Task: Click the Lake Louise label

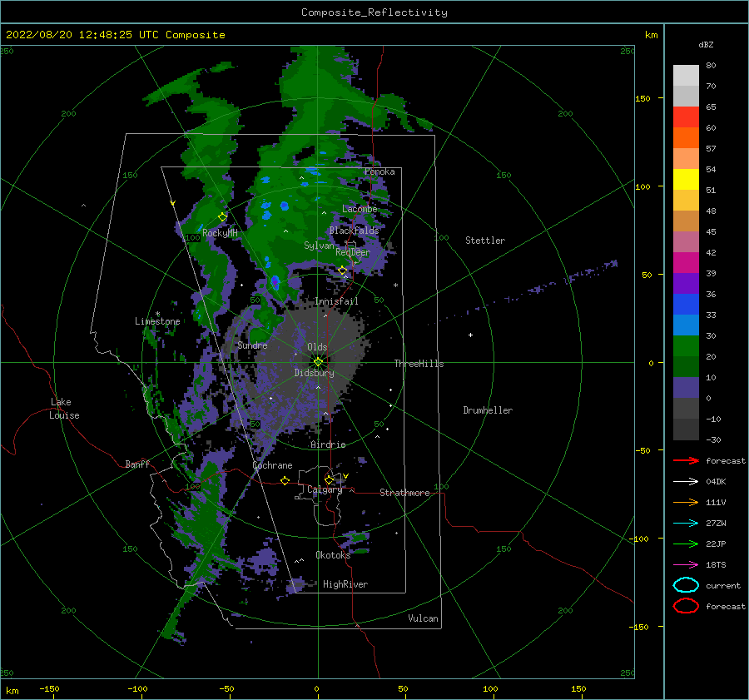Action: coord(65,409)
